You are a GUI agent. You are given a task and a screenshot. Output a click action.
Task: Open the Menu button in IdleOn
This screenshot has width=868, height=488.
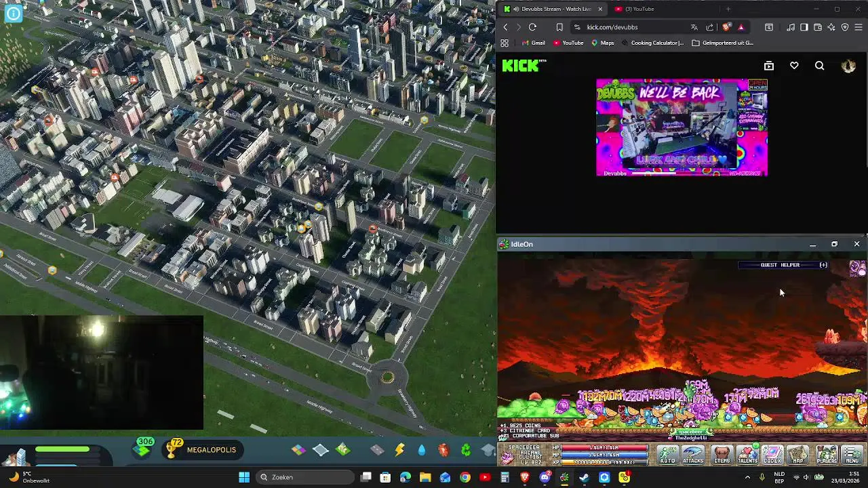click(852, 455)
